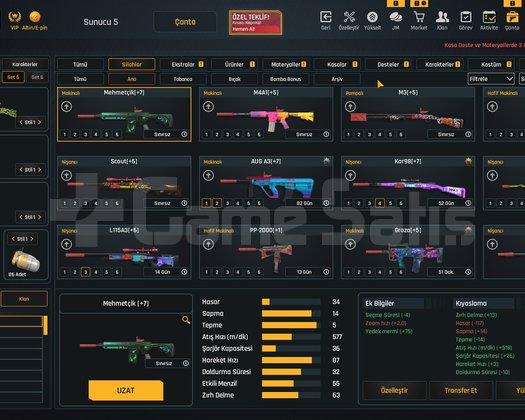Open the Filtrele dropdown
Viewport: 525px width, 420px height.
coord(491,79)
